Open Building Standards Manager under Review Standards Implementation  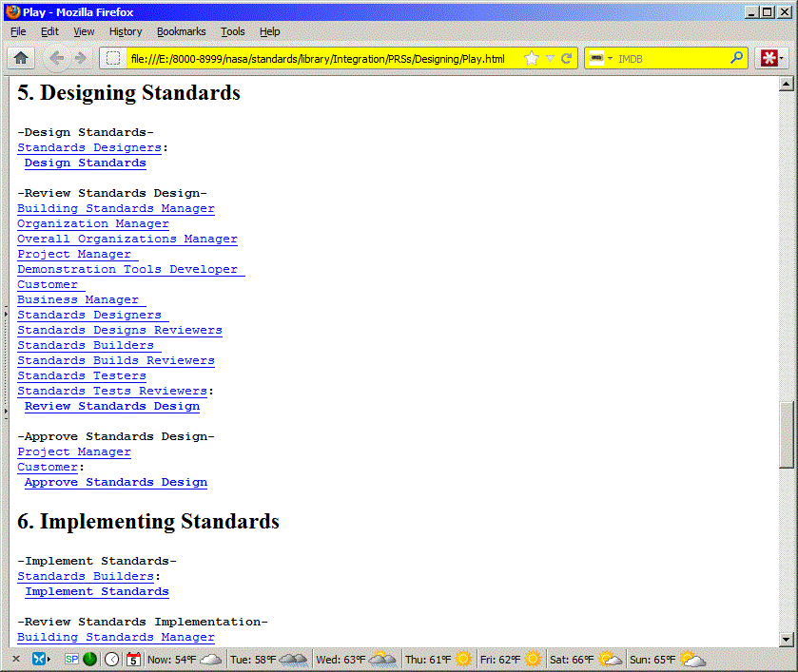116,638
